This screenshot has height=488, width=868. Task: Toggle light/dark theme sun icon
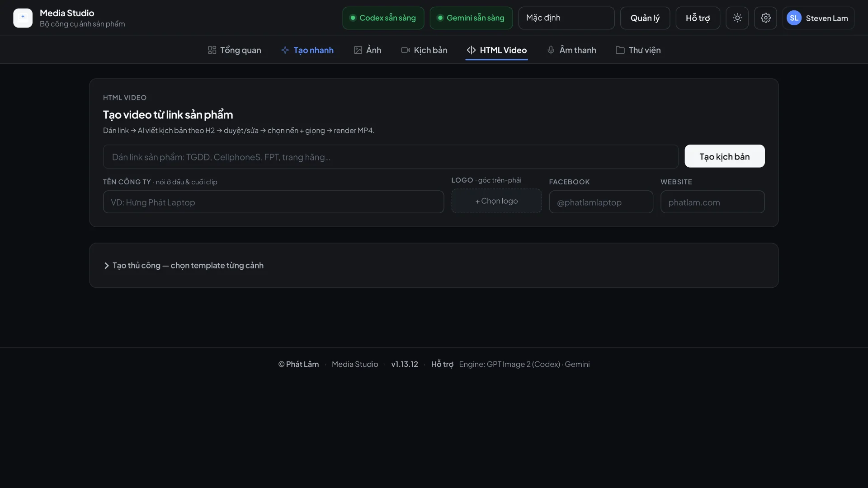(737, 18)
